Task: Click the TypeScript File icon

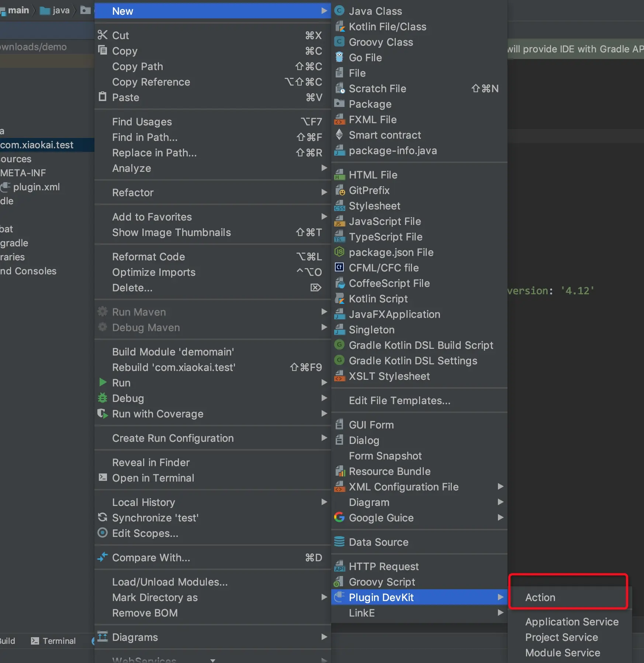Action: [x=339, y=237]
